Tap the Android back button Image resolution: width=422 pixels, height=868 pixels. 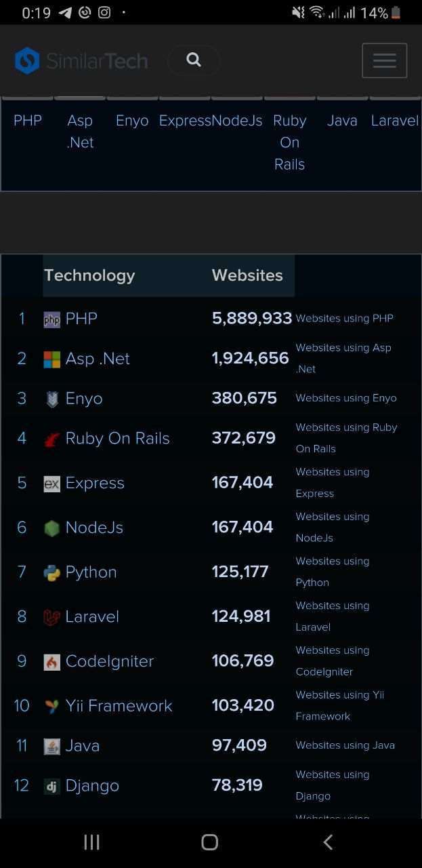click(328, 842)
